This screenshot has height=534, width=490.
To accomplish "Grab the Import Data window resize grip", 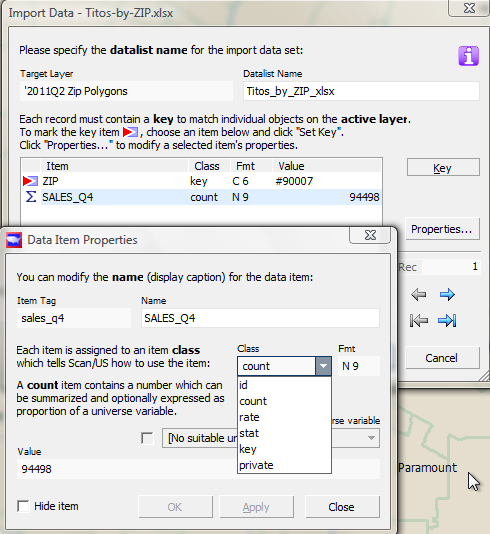I will click(x=484, y=376).
